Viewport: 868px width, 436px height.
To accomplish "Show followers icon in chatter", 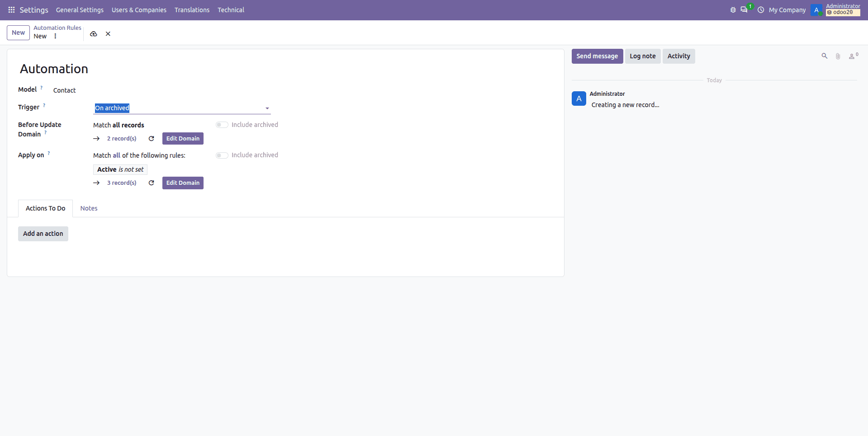I will coord(853,56).
